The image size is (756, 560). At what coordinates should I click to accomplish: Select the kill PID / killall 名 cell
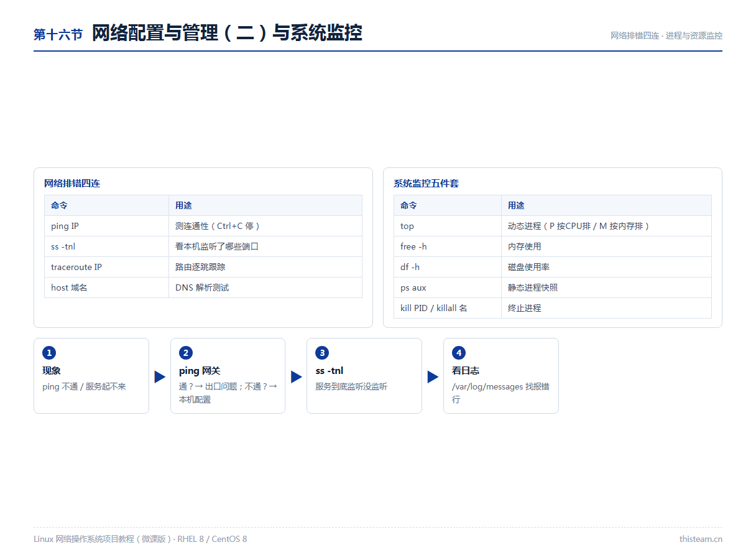(448, 308)
